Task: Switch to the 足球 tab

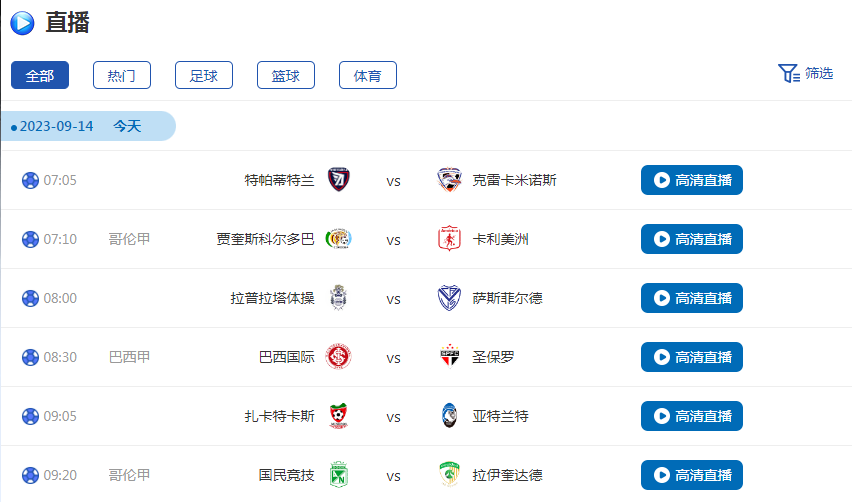Action: (x=204, y=75)
